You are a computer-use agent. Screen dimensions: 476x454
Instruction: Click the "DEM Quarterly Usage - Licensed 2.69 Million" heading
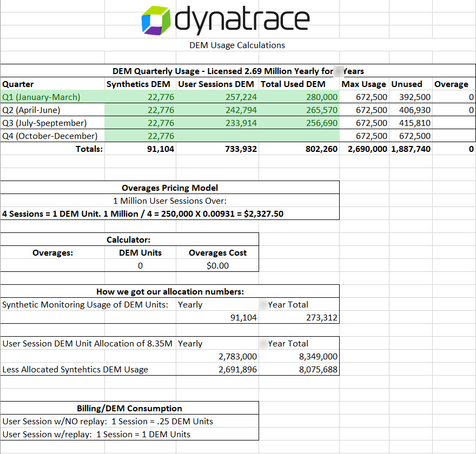point(238,71)
